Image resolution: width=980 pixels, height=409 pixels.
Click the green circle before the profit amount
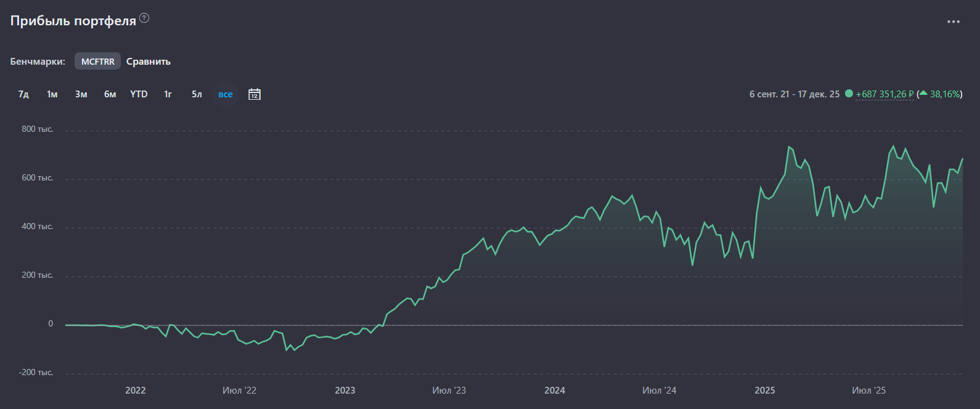pyautogui.click(x=849, y=94)
